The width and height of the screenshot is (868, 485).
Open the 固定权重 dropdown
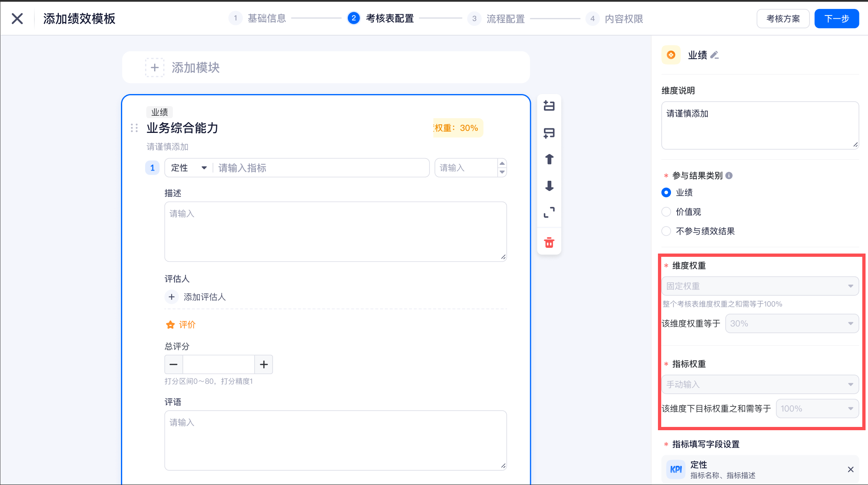[x=760, y=286]
